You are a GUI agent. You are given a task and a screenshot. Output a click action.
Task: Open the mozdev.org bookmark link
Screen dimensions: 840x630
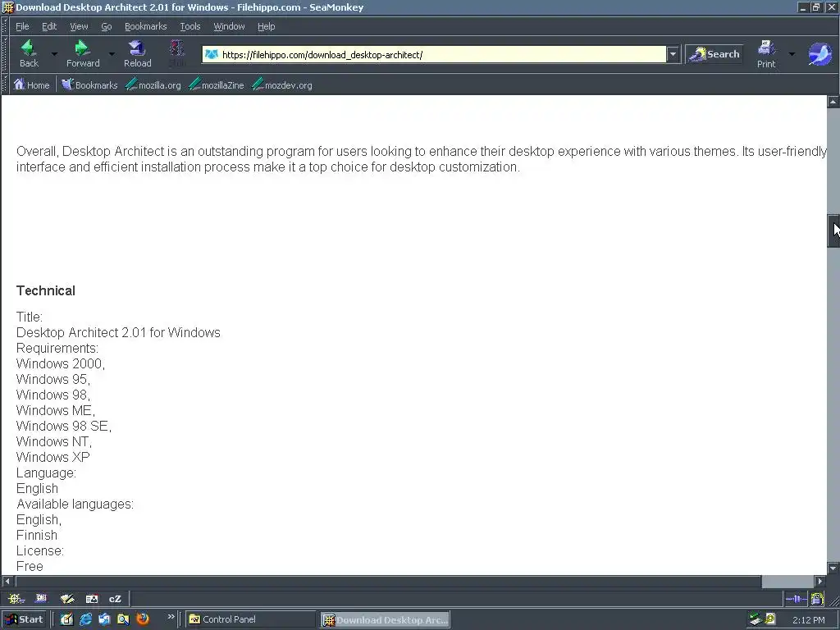(282, 84)
